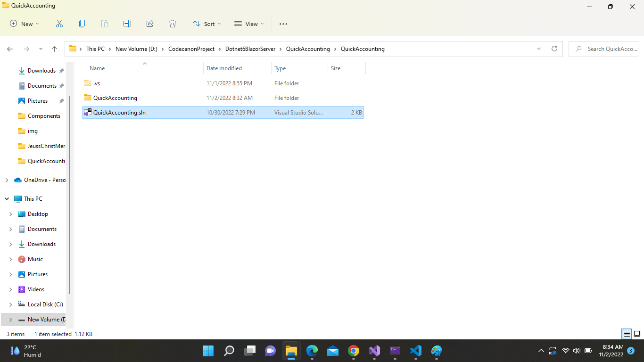Open Visual Studio from the taskbar
Screen dimensions: 644x362
click(x=374, y=351)
